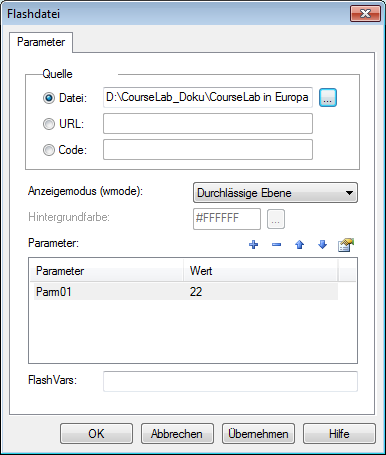Select the Code radio button
Viewport: 386px width, 455px height.
tap(49, 150)
